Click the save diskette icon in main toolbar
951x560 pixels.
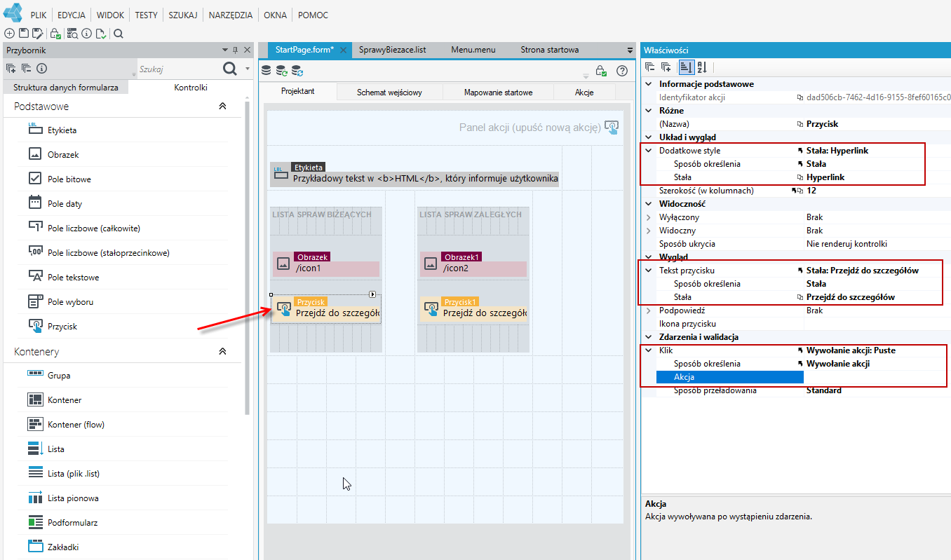click(23, 33)
